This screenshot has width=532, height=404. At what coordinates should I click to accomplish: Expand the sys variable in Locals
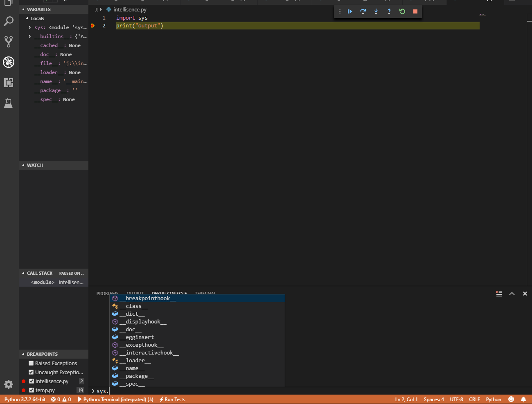coord(29,27)
